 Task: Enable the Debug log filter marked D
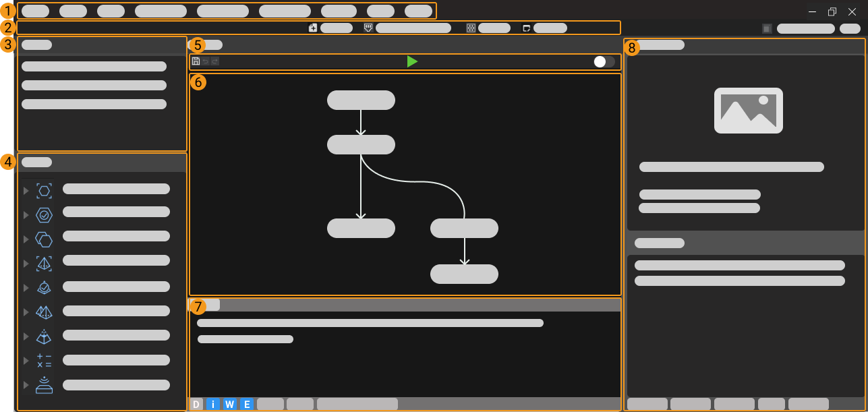click(196, 403)
